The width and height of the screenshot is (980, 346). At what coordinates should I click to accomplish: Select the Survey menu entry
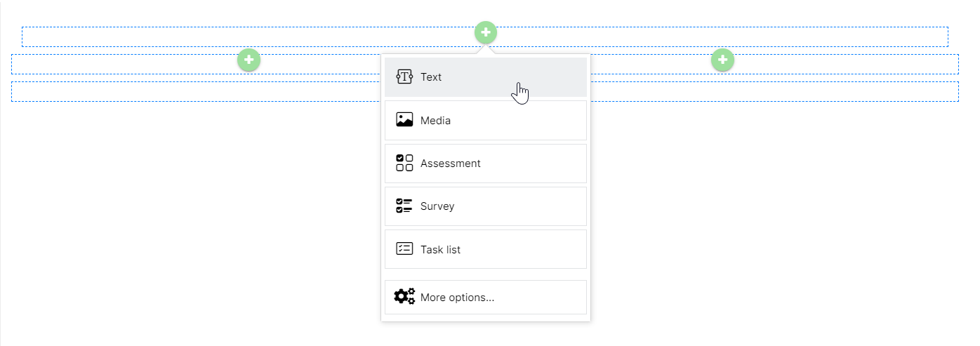[x=486, y=206]
